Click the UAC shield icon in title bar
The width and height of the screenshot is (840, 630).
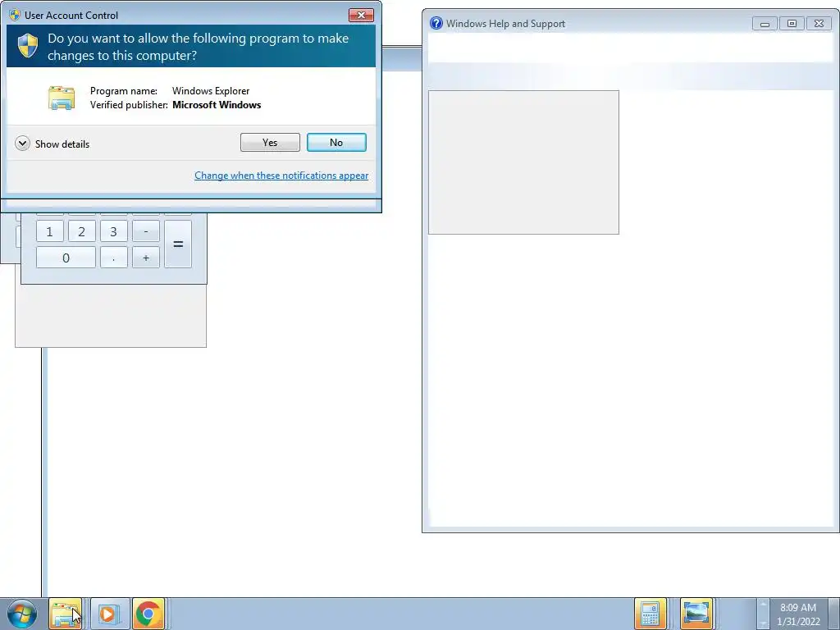click(15, 15)
